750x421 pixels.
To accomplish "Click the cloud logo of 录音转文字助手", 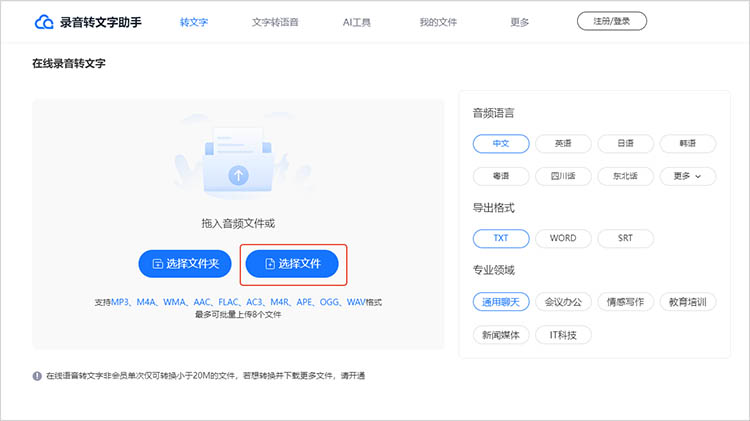I will pyautogui.click(x=44, y=22).
